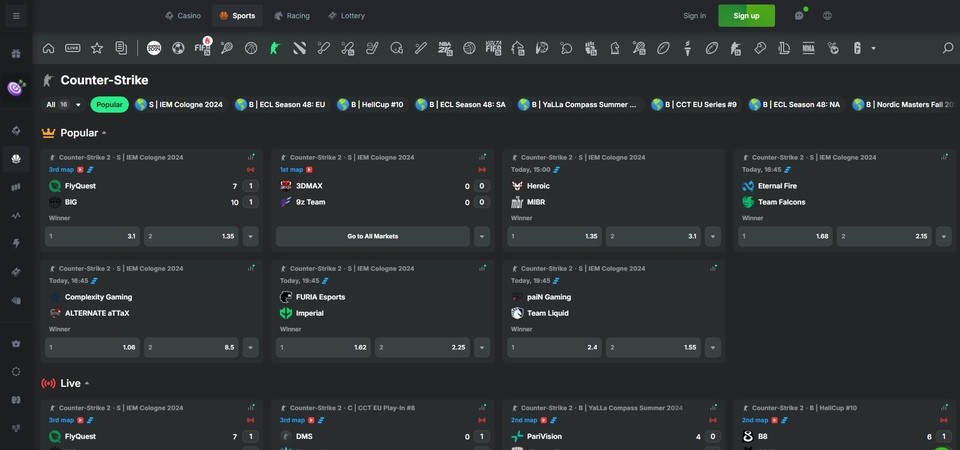The width and height of the screenshot is (960, 450).
Task: Filter by S | IEM Cologne 2024 chip
Action: pos(179,105)
